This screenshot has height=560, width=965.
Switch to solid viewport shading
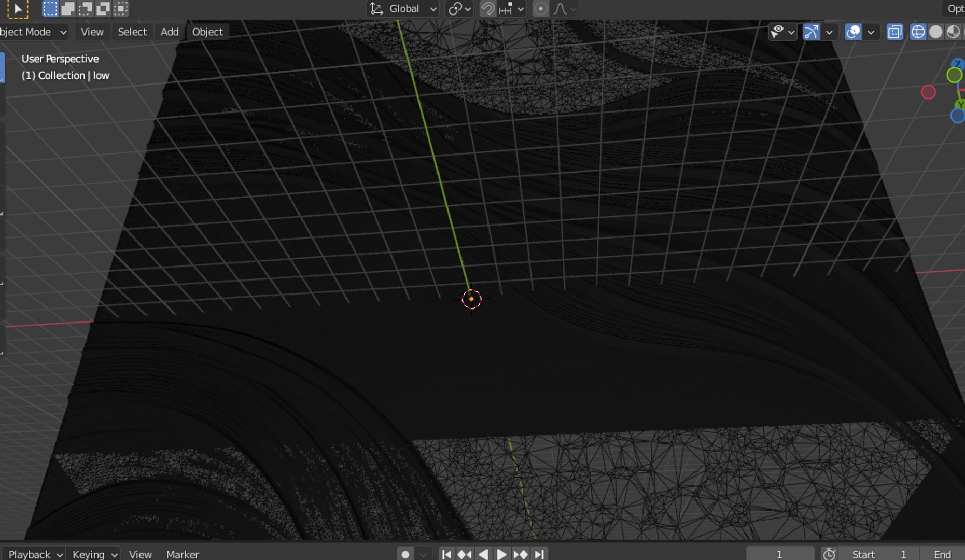coord(935,32)
